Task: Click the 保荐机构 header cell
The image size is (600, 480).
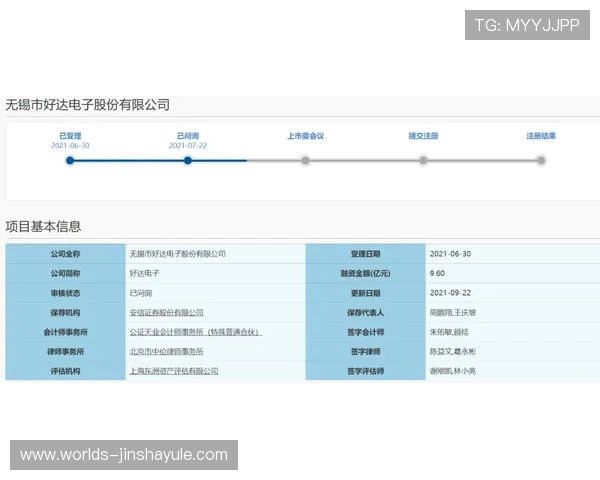Action: pyautogui.click(x=65, y=312)
